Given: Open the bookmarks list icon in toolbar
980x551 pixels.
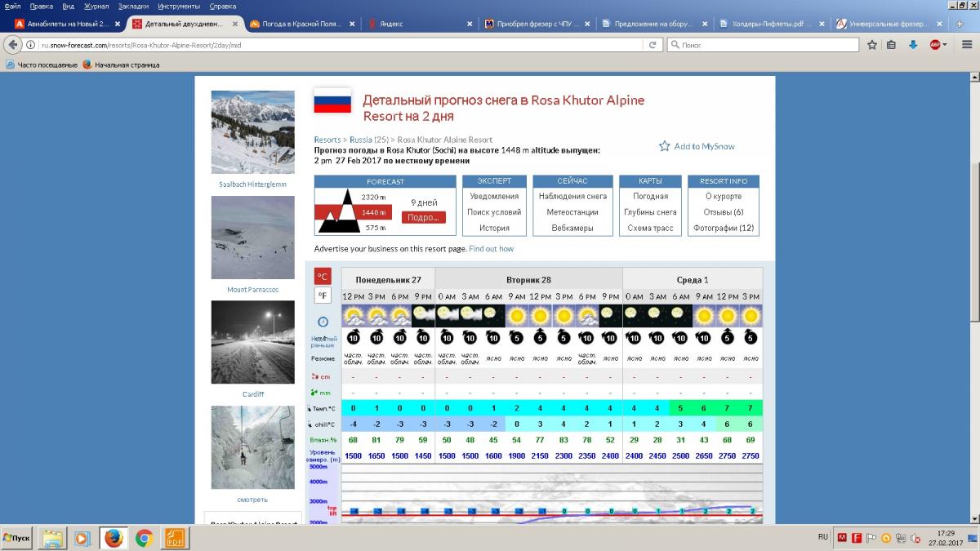Looking at the screenshot, I should point(892,45).
